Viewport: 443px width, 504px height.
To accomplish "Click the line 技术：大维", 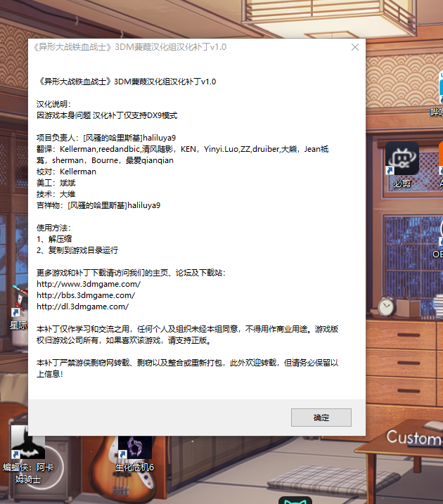I will 56,194.
